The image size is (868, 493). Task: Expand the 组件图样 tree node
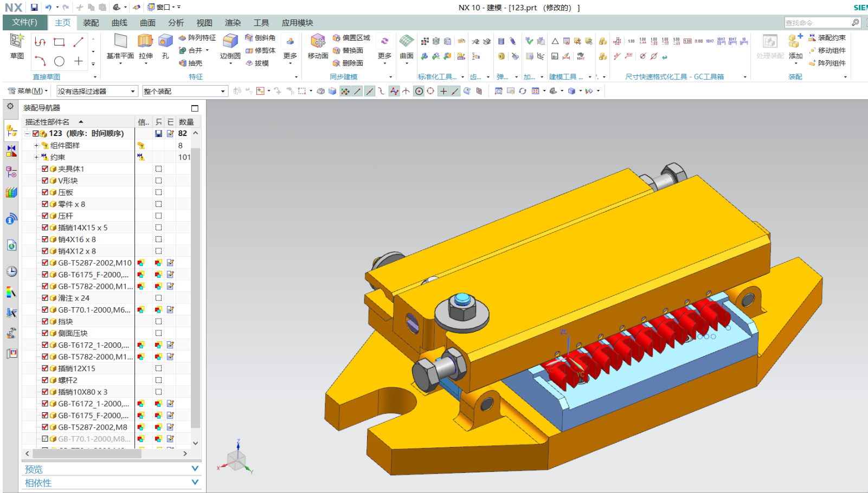click(x=36, y=146)
